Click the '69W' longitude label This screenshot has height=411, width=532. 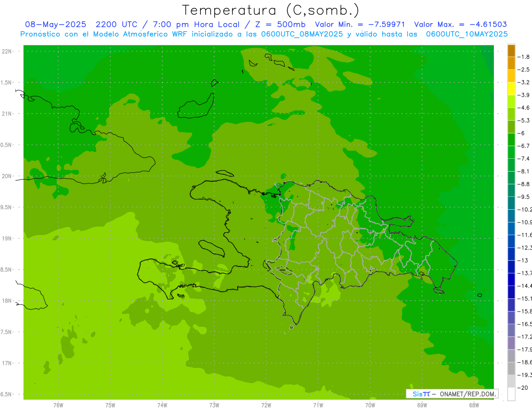coord(422,405)
